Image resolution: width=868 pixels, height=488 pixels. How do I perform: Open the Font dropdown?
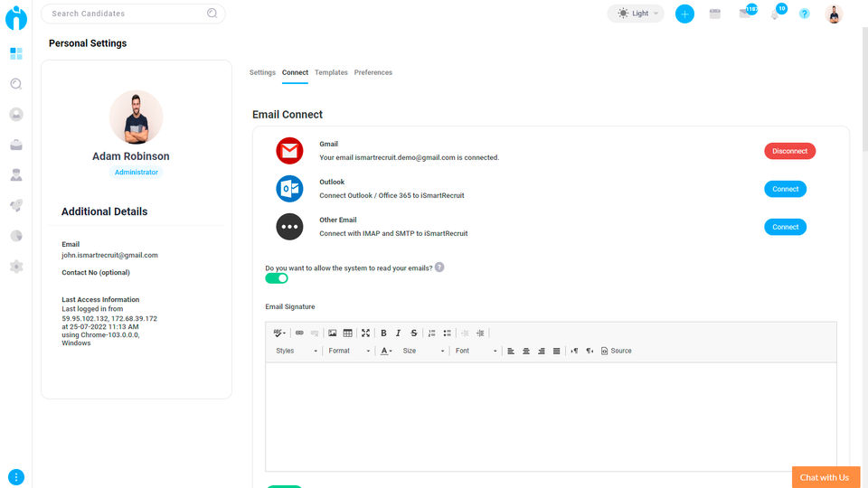476,351
